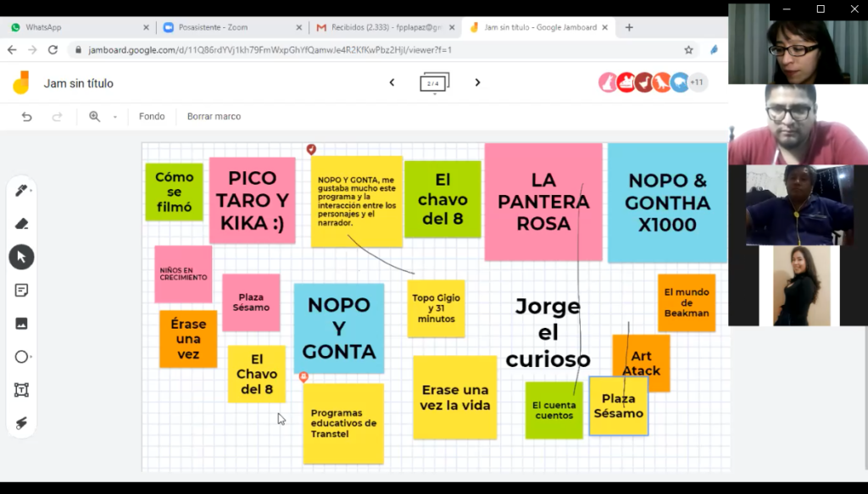Select the Eraser tool
The width and height of the screenshot is (868, 494).
point(21,224)
